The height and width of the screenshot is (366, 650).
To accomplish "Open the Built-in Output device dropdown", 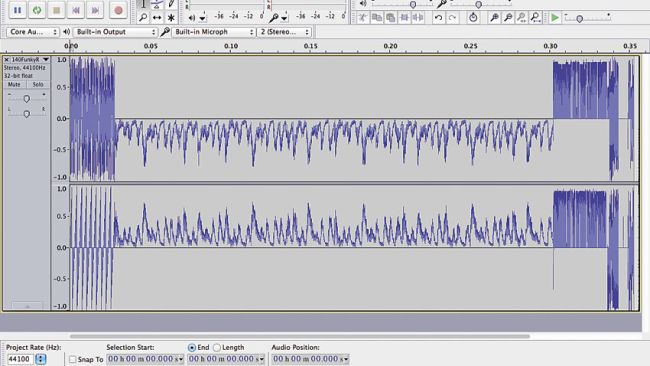I will click(115, 32).
